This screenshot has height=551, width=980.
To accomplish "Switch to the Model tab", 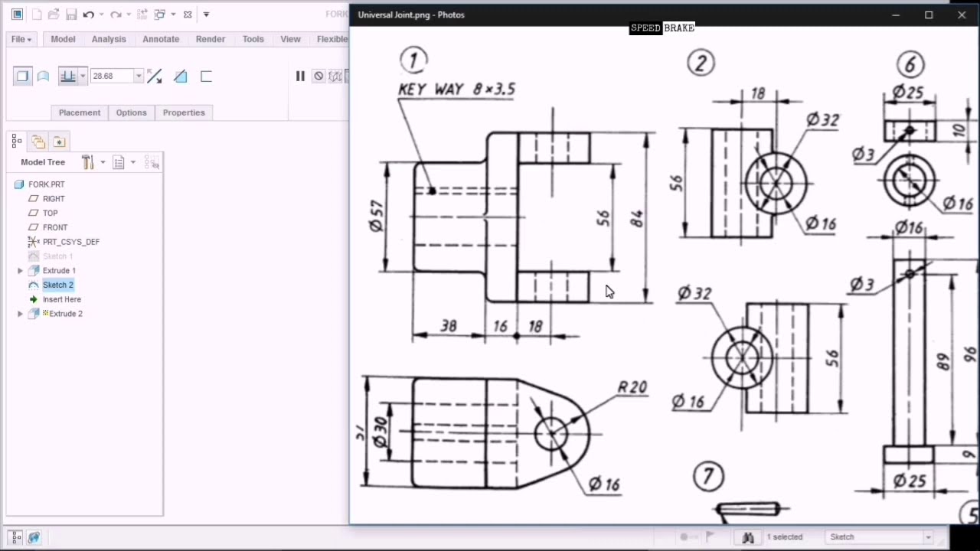I will coord(63,39).
